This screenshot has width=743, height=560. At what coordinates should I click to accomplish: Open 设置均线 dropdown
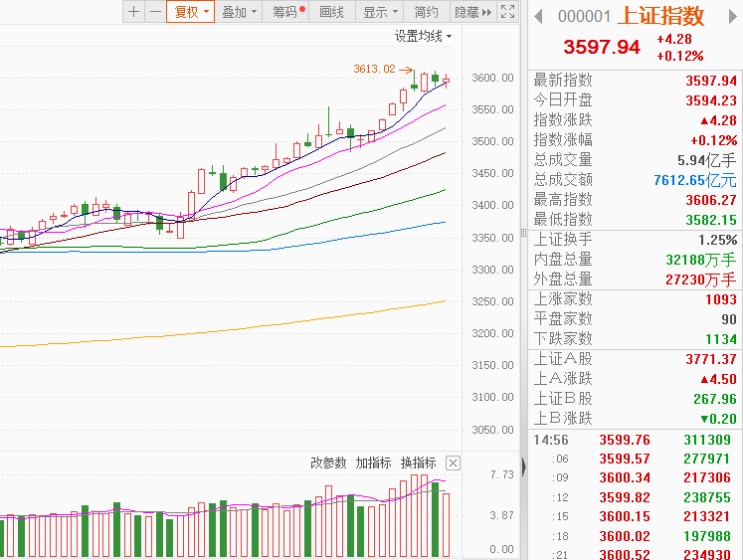click(423, 36)
